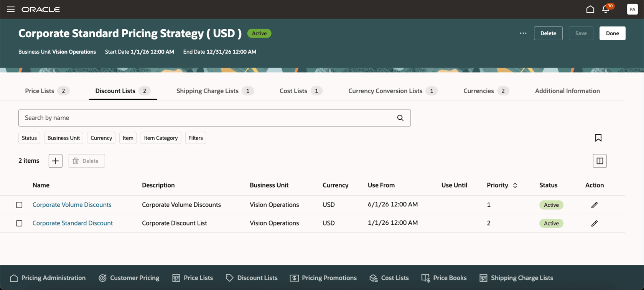
Task: Click the Name column header
Action: click(41, 185)
